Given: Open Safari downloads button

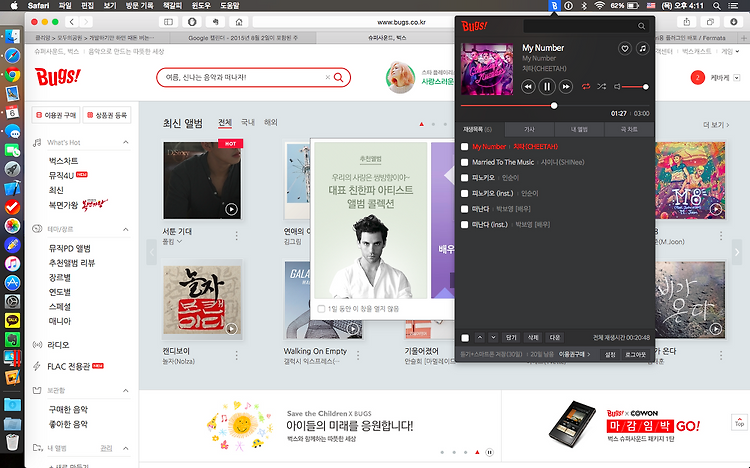Looking at the screenshot, I should pos(734,22).
